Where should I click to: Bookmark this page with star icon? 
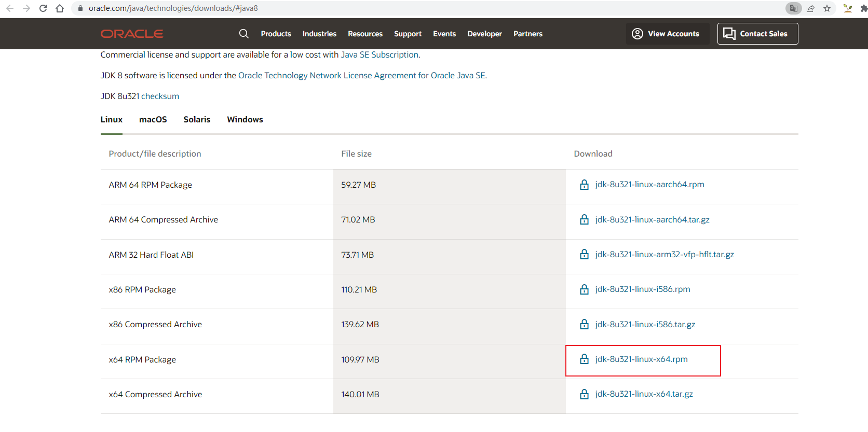tap(827, 8)
